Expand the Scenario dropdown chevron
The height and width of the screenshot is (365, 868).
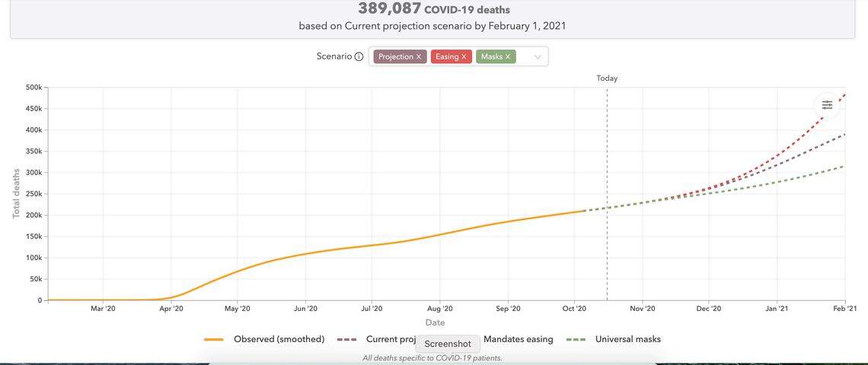pyautogui.click(x=538, y=56)
